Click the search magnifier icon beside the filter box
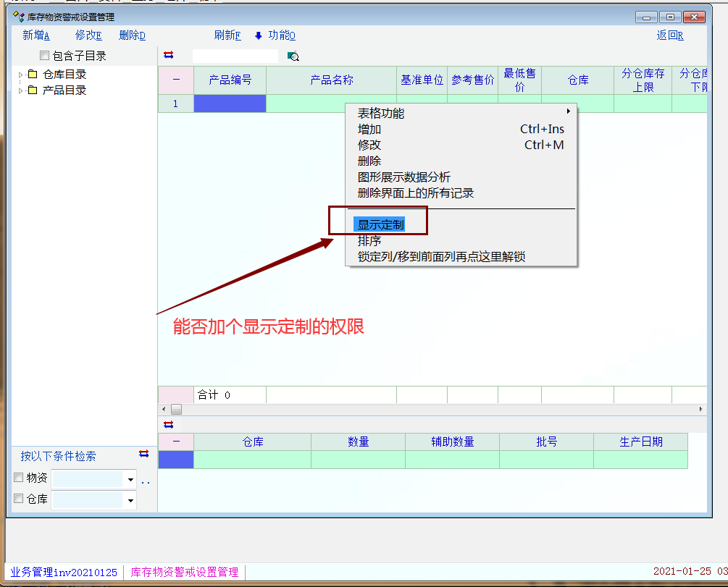The height and width of the screenshot is (587, 728). coord(293,56)
